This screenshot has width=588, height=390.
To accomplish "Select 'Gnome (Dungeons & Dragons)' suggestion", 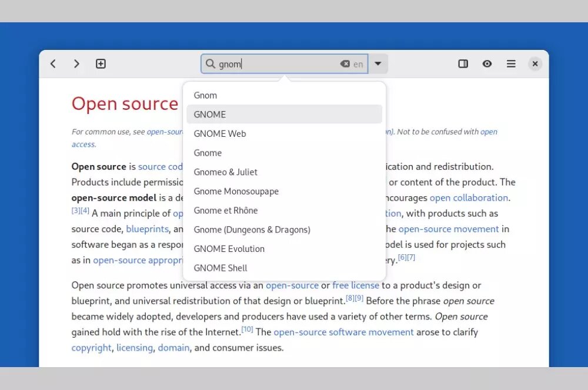I will click(x=284, y=230).
